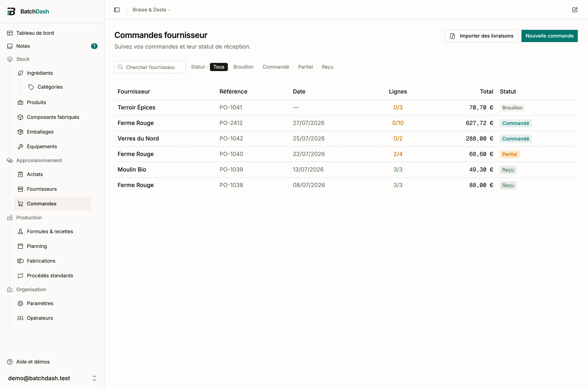Click the Stock layers icon
This screenshot has height=388, width=588.
click(x=10, y=59)
